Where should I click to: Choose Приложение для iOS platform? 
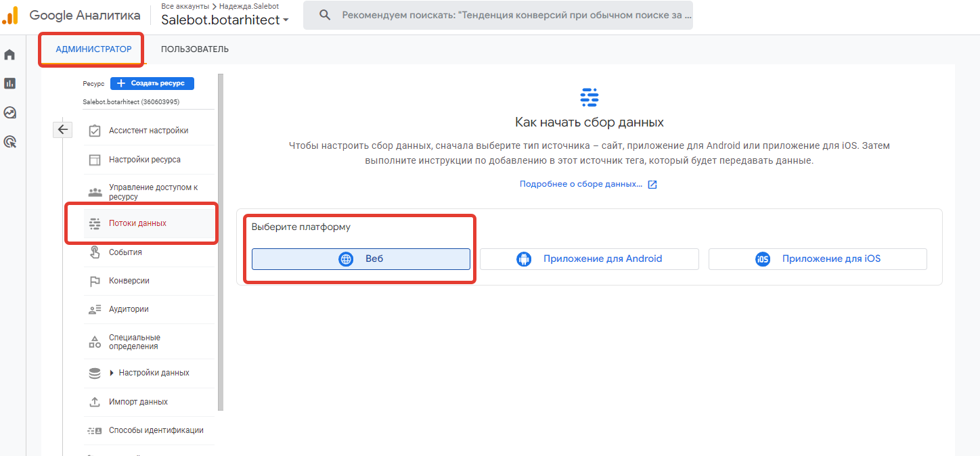point(817,259)
